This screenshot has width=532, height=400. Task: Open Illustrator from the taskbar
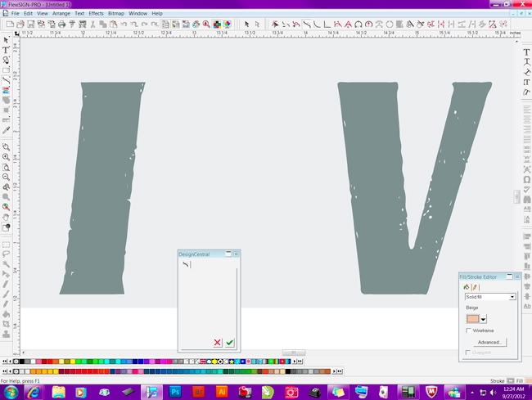(222, 393)
